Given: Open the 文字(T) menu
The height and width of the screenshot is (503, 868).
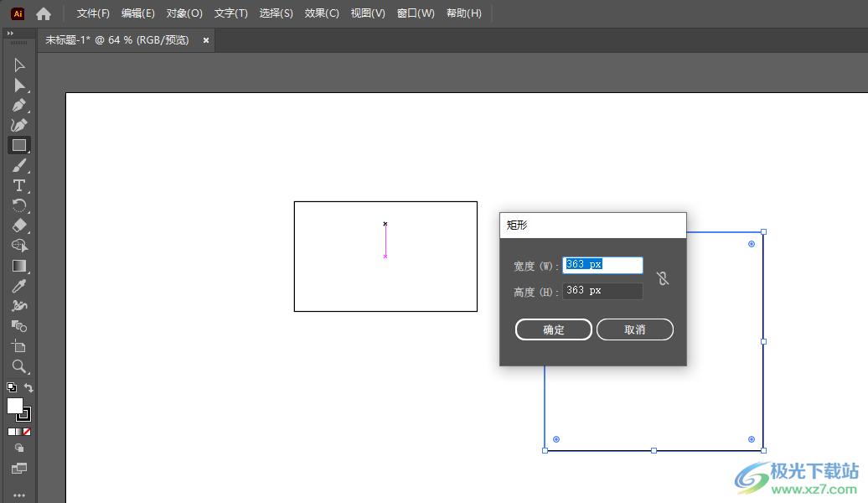Looking at the screenshot, I should coord(231,13).
